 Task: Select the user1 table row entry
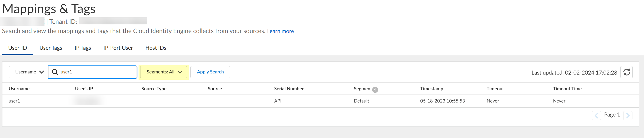[x=14, y=101]
